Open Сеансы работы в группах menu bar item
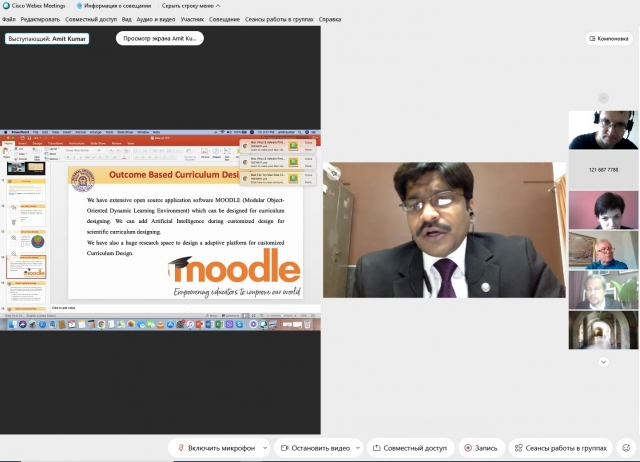640x462 pixels. click(x=279, y=19)
